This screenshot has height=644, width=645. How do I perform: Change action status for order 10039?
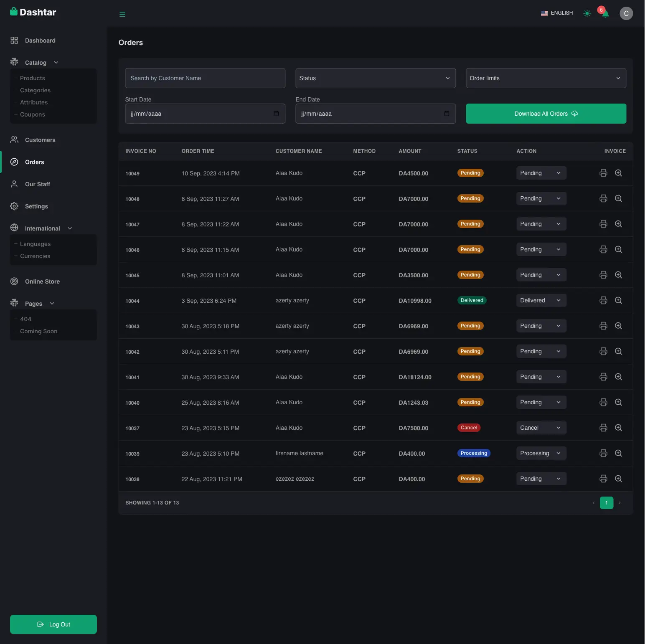(541, 453)
